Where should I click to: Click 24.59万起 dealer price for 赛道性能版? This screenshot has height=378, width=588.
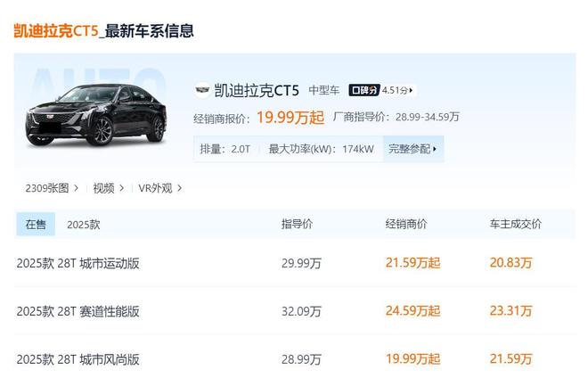412,311
